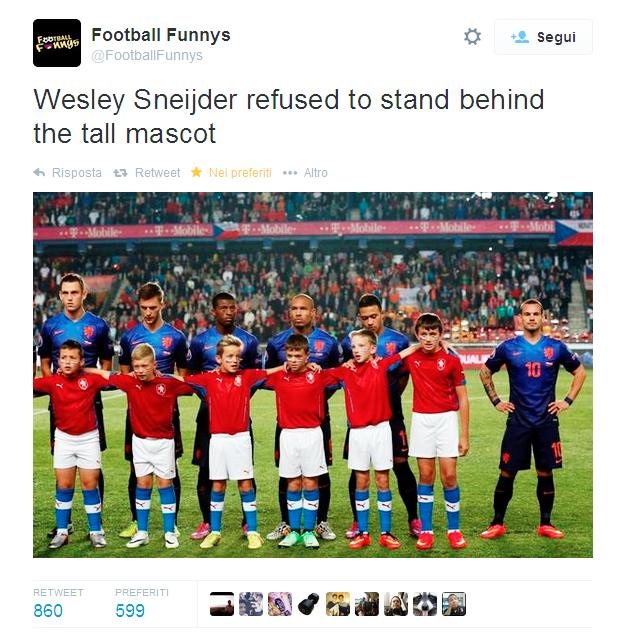Image resolution: width=637 pixels, height=644 pixels.
Task: Open the raccoon user avatar
Action: tap(425, 604)
